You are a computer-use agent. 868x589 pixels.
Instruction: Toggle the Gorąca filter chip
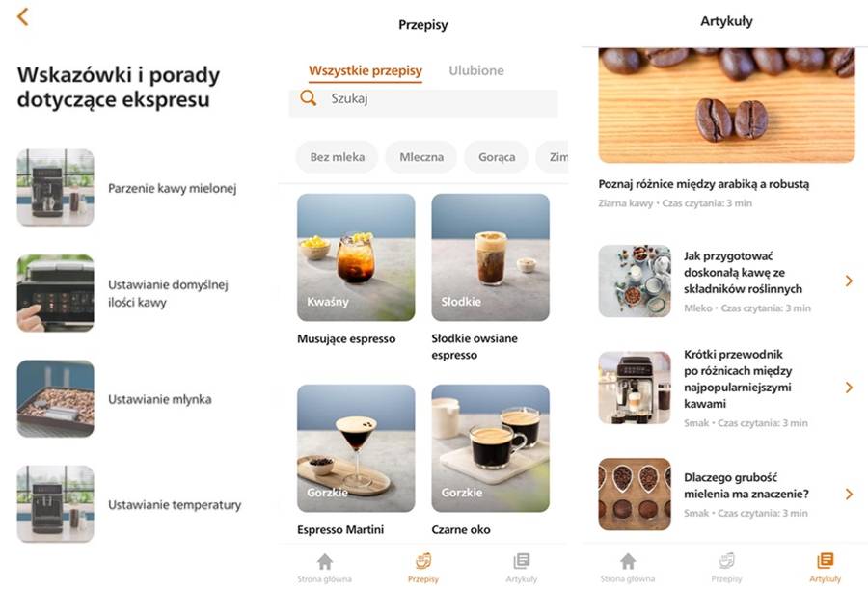(x=497, y=157)
